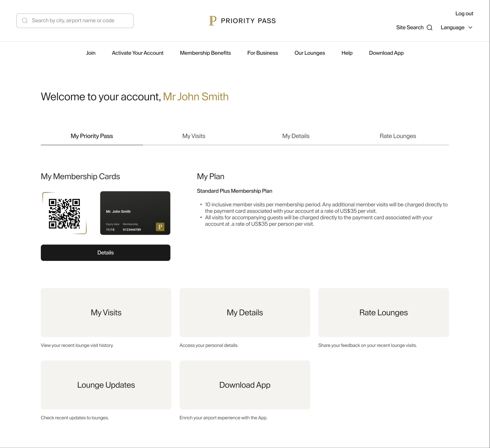Viewport: 490px width, 448px height.
Task: Click the black Details button
Action: click(x=106, y=253)
